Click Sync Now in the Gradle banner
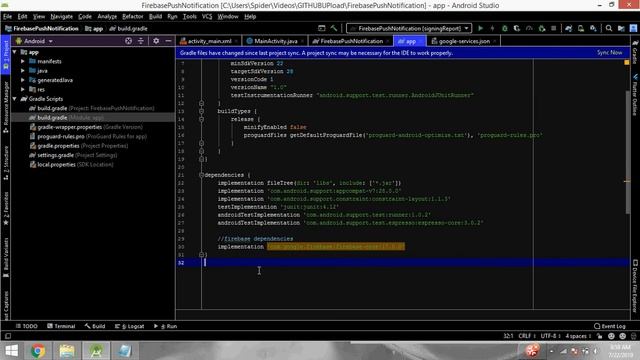 point(609,53)
